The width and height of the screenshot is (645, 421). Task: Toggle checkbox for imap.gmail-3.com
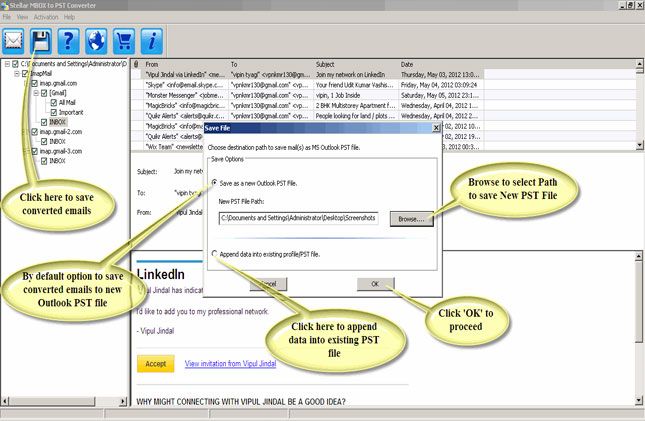pyautogui.click(x=35, y=151)
